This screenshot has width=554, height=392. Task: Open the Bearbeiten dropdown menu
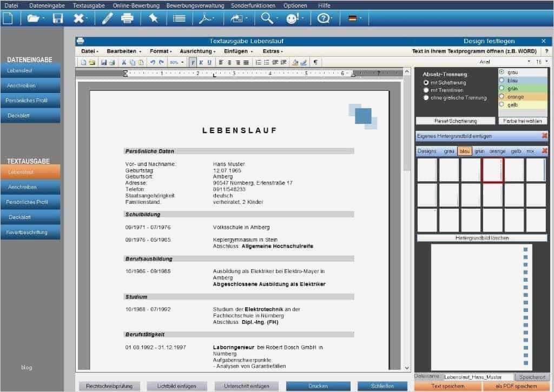124,51
